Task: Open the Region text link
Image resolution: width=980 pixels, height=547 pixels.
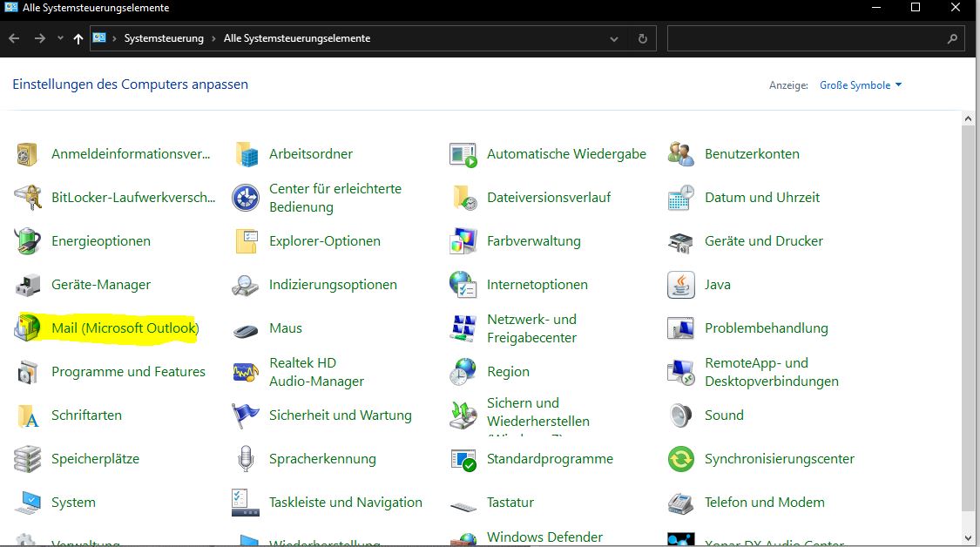Action: pos(508,372)
